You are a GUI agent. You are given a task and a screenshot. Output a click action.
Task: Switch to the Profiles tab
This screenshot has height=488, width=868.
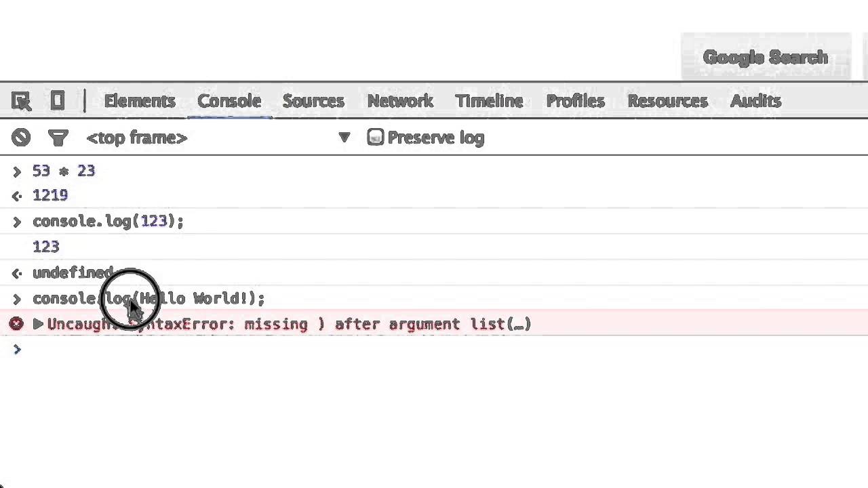575,101
